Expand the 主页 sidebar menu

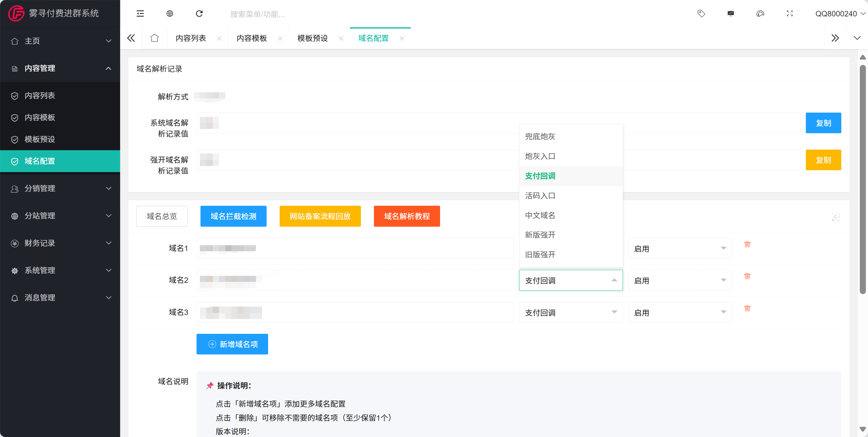tap(60, 41)
